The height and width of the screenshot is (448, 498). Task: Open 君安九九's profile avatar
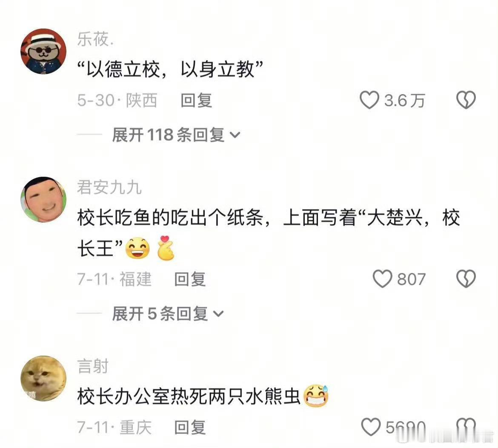(43, 200)
